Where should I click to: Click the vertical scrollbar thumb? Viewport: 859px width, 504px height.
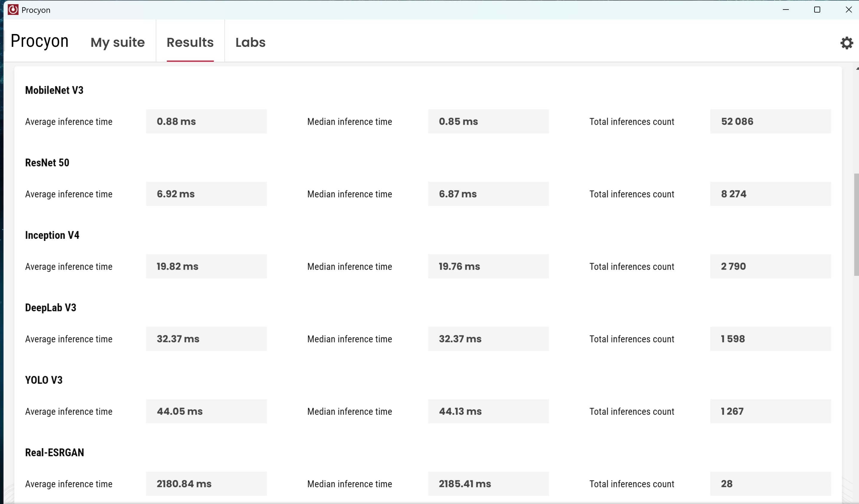[856, 225]
